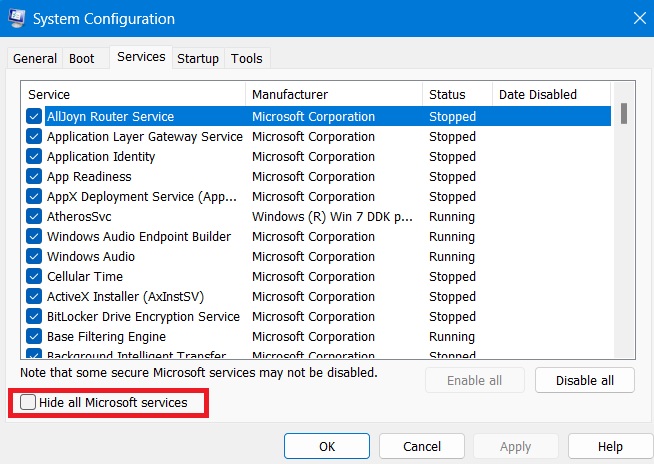Sort by the Status column header
654x464 pixels.
pyautogui.click(x=458, y=94)
